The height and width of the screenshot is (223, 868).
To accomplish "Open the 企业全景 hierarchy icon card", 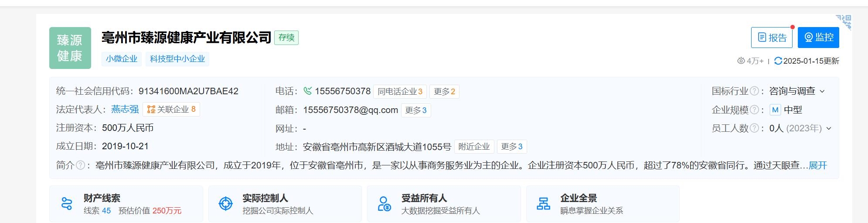I will pyautogui.click(x=603, y=204).
